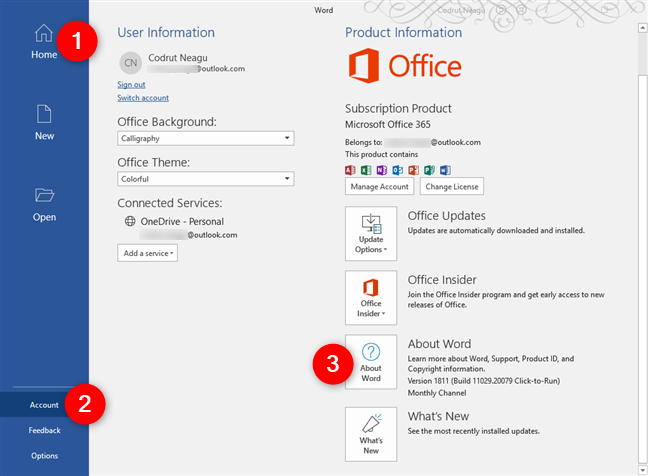Click the Office Updates heading
The width and height of the screenshot is (648, 476).
447,216
